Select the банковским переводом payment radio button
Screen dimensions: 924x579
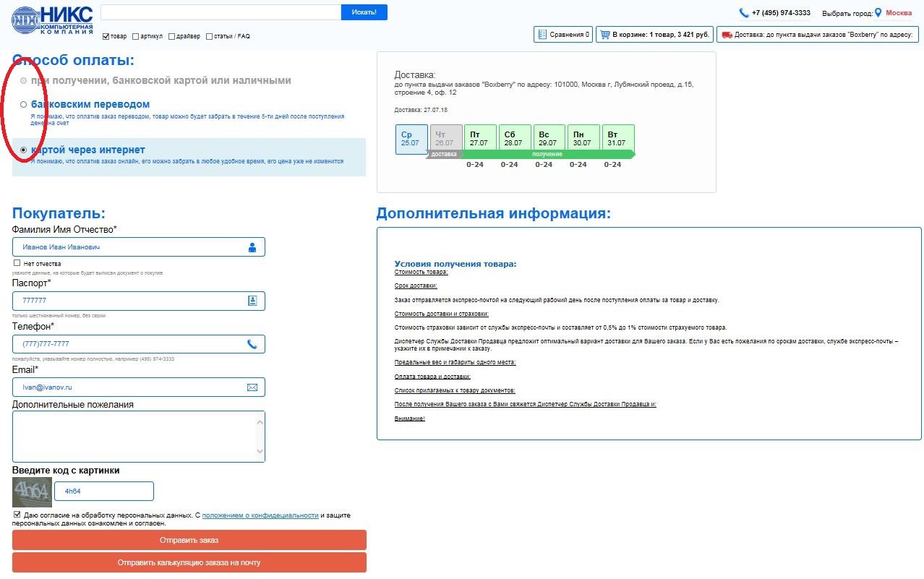point(24,105)
